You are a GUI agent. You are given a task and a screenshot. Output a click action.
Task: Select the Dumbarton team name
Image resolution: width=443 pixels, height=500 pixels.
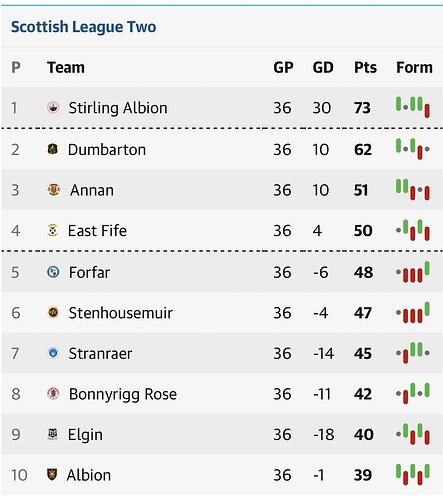pos(107,149)
